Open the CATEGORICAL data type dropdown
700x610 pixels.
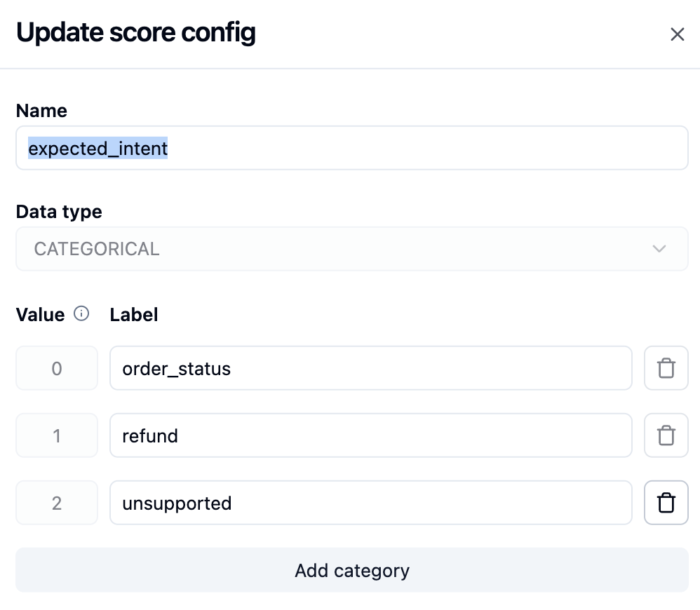[352, 248]
